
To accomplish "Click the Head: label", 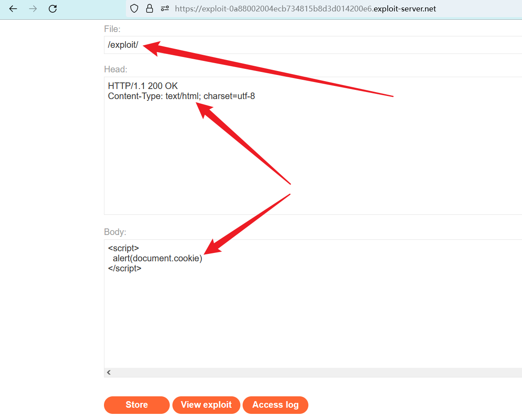I will click(115, 69).
